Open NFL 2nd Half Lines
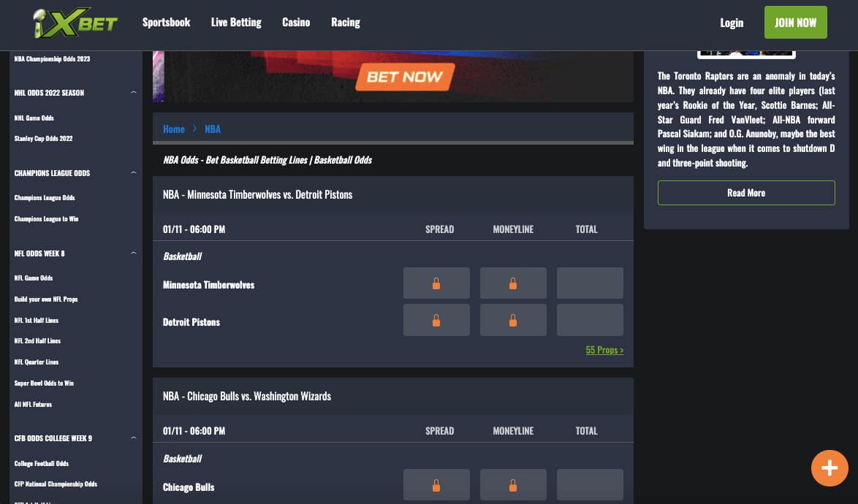858x504 pixels. click(x=37, y=341)
